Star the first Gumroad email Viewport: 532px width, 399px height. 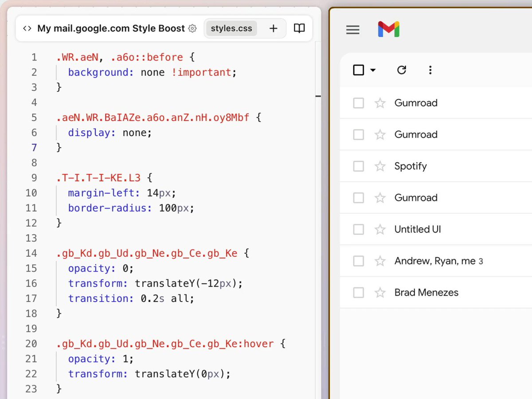[380, 102]
